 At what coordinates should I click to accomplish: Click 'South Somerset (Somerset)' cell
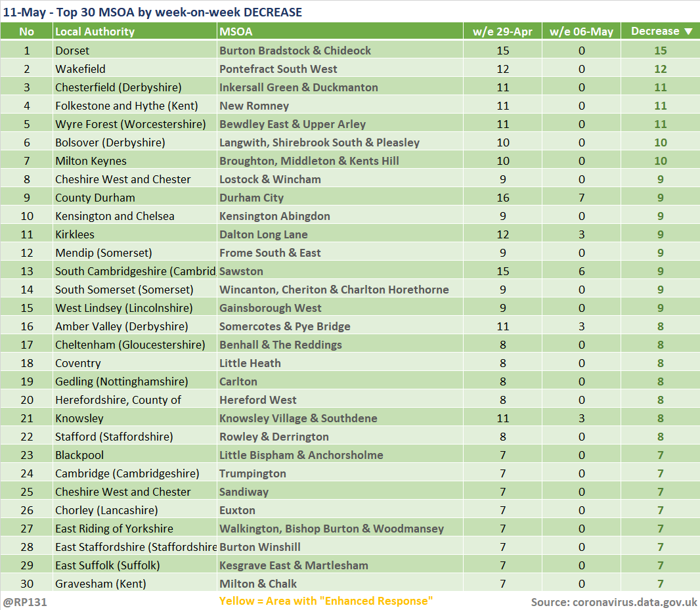pyautogui.click(x=135, y=290)
